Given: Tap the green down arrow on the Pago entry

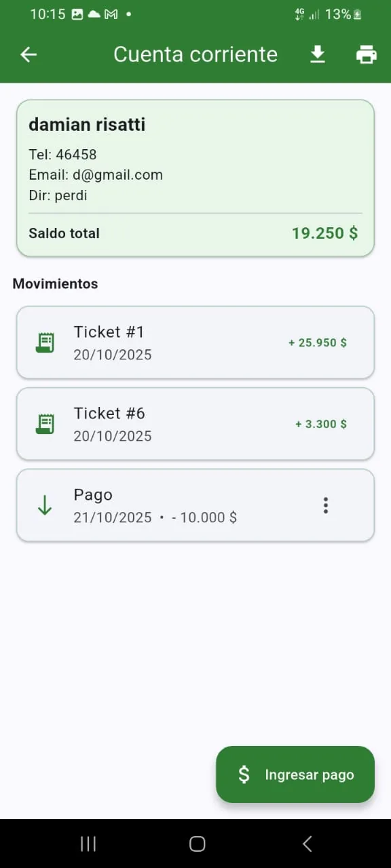Looking at the screenshot, I should click(x=43, y=505).
